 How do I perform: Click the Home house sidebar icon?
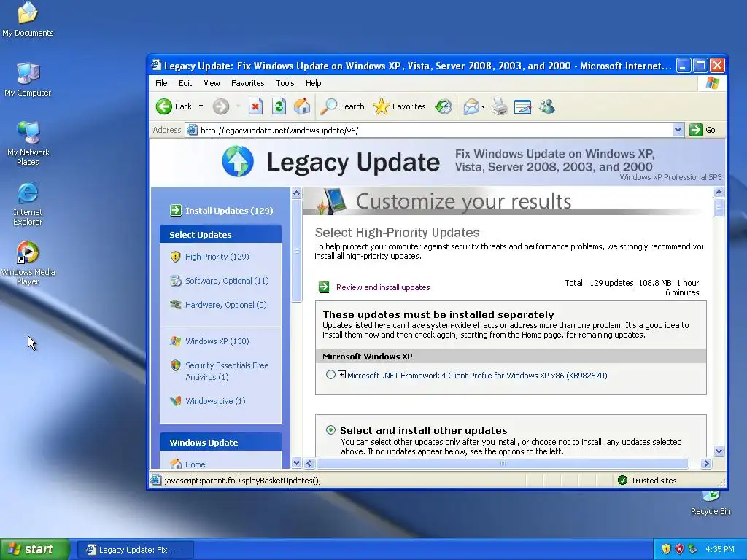176,464
